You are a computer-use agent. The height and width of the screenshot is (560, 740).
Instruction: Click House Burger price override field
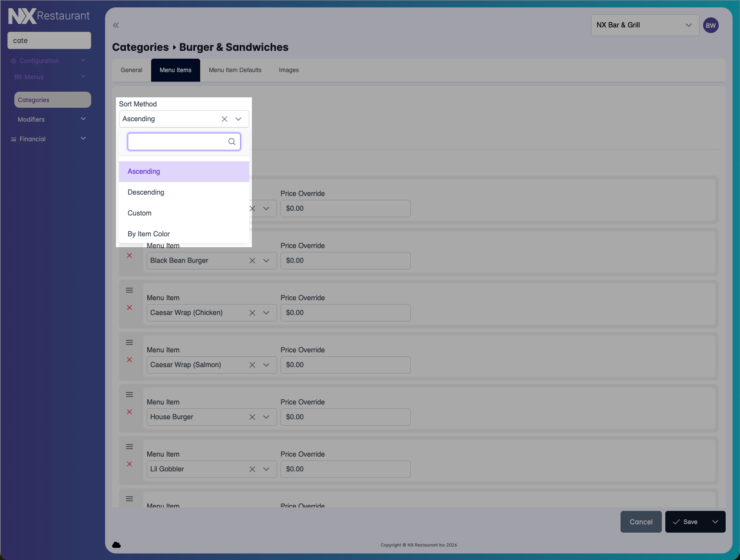[345, 417]
